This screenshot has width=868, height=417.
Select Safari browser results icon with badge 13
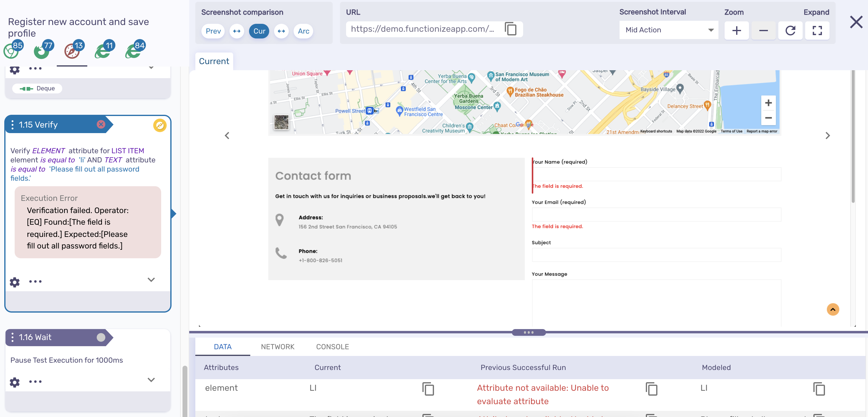pyautogui.click(x=74, y=50)
